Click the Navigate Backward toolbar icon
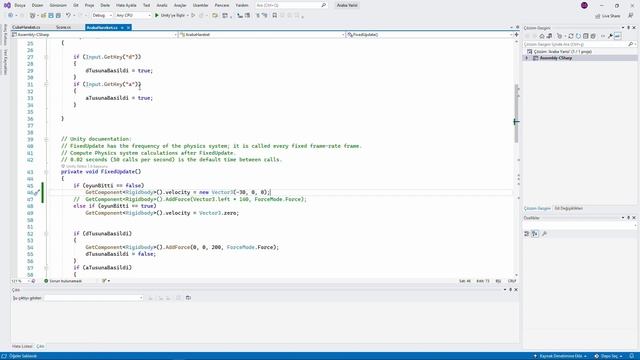The image size is (640, 360). 10,15
